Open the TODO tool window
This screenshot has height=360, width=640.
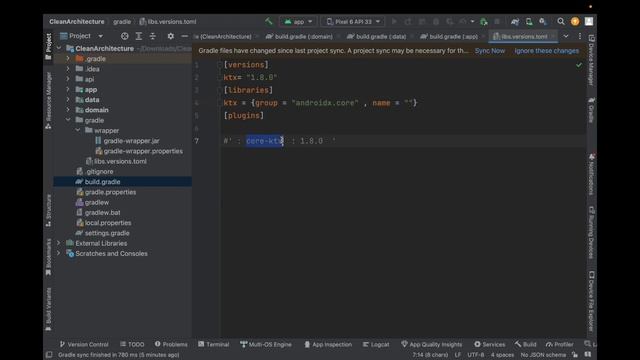click(x=132, y=344)
